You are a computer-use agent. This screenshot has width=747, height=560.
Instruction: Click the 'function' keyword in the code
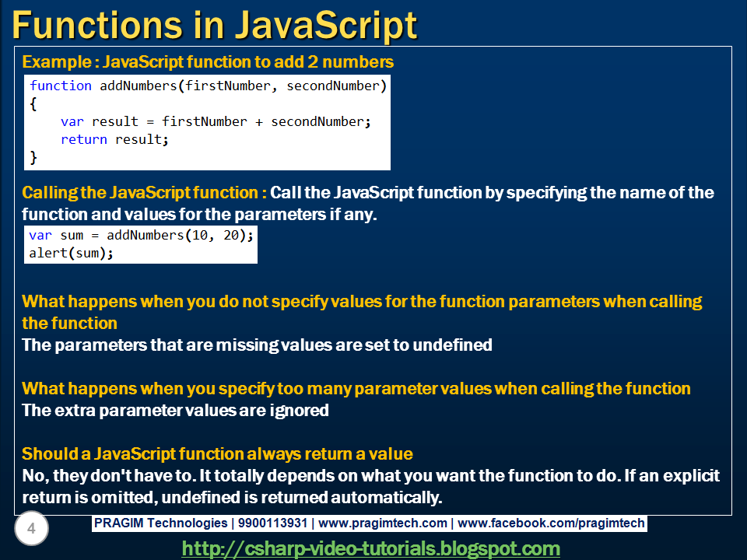(60, 86)
